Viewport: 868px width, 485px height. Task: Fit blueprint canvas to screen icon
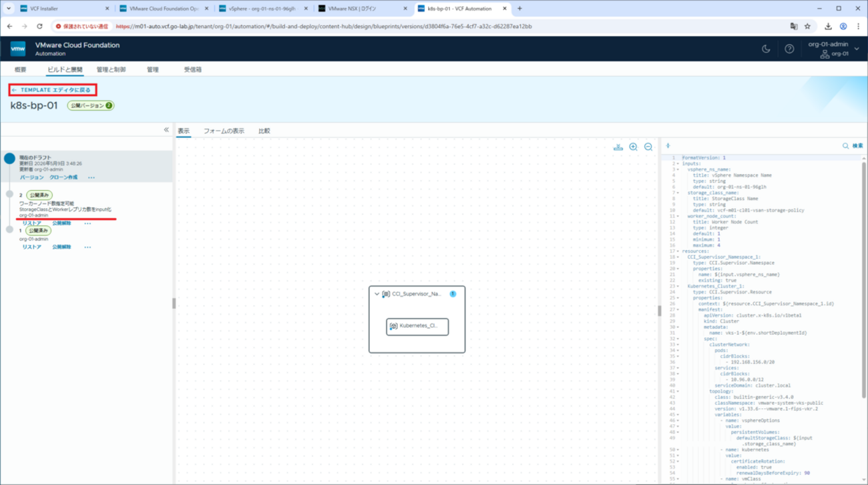[618, 147]
